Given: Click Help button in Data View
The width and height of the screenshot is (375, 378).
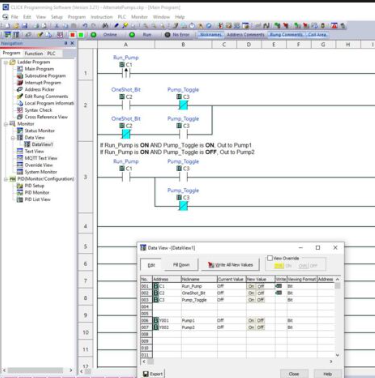Looking at the screenshot, I should coord(328,374).
